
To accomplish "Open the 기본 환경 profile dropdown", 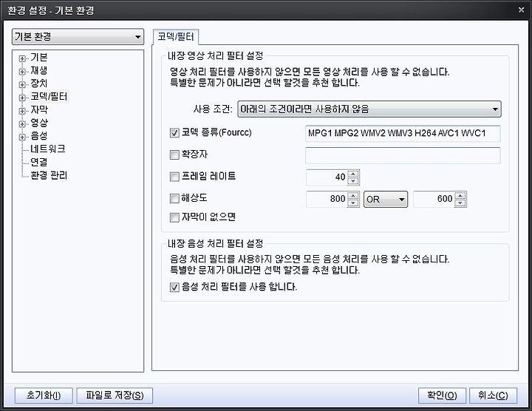I will (x=78, y=37).
